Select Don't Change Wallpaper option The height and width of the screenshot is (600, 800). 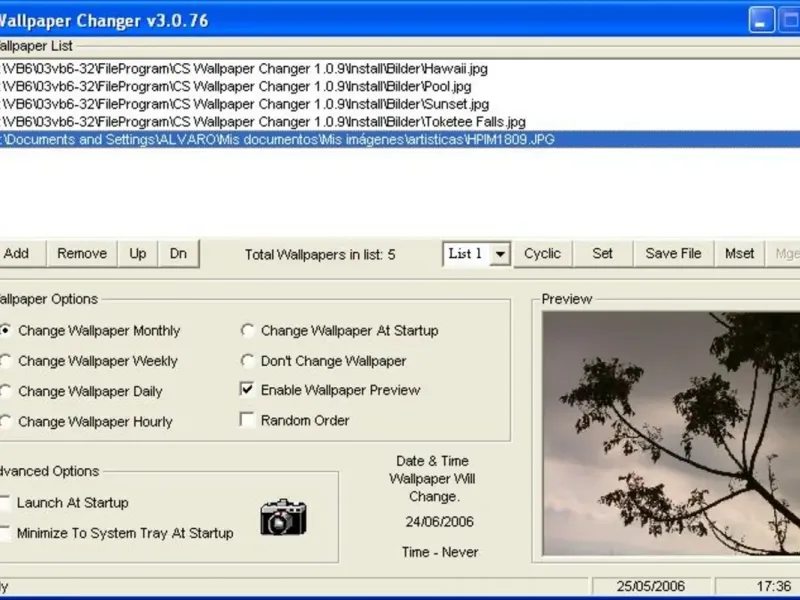tap(248, 361)
